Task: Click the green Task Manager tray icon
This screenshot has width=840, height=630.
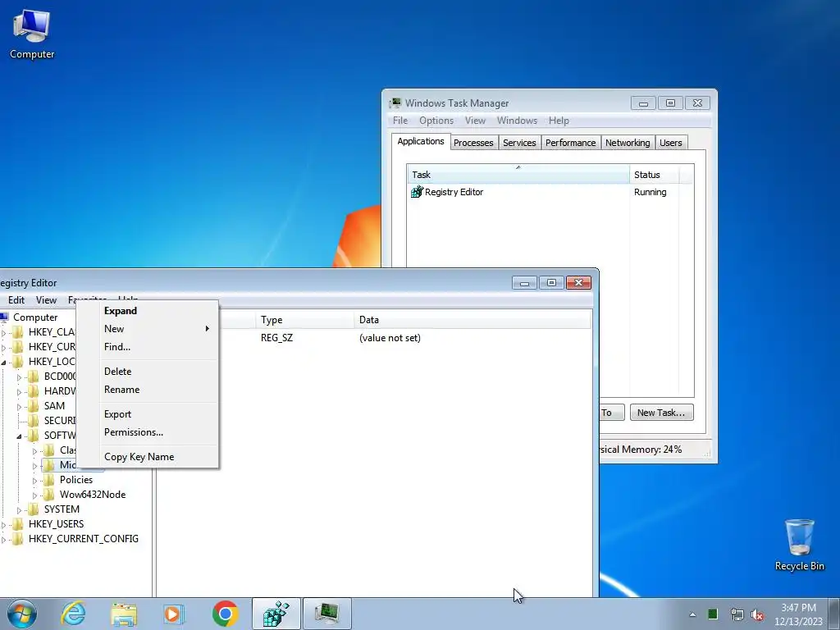Action: [x=713, y=614]
